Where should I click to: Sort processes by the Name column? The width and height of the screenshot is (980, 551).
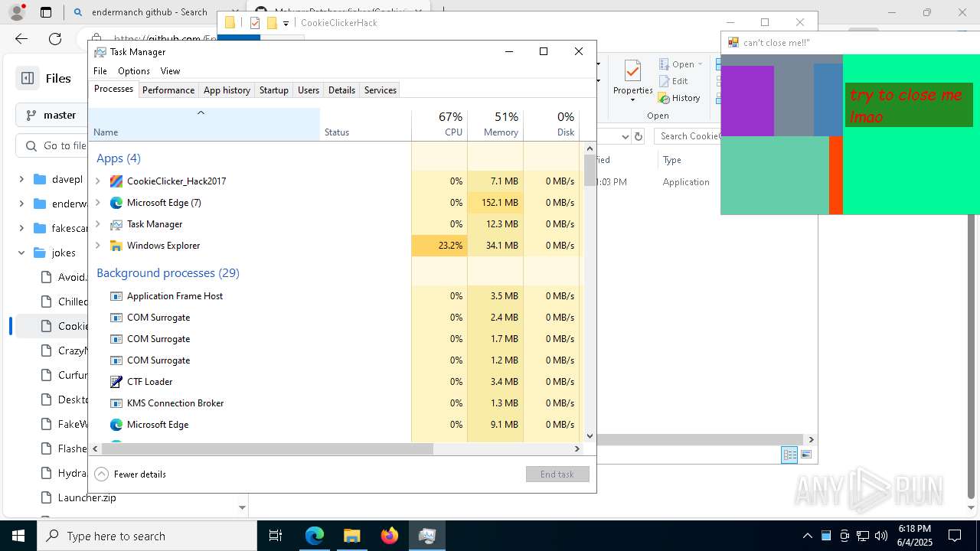point(204,125)
